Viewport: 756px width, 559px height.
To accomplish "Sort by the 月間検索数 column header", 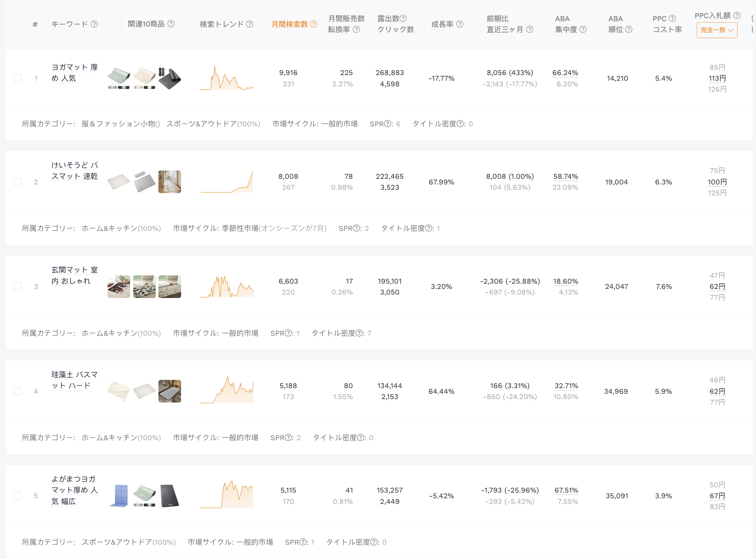I will click(x=290, y=24).
